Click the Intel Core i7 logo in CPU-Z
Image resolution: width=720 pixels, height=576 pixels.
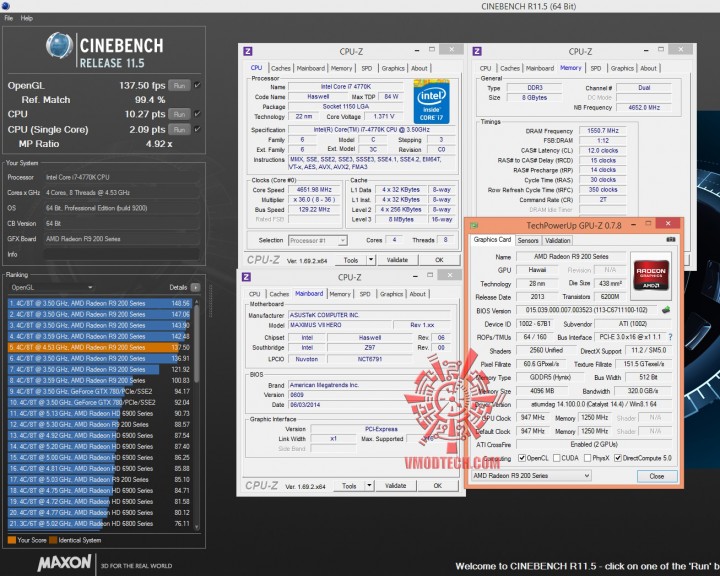pos(431,102)
